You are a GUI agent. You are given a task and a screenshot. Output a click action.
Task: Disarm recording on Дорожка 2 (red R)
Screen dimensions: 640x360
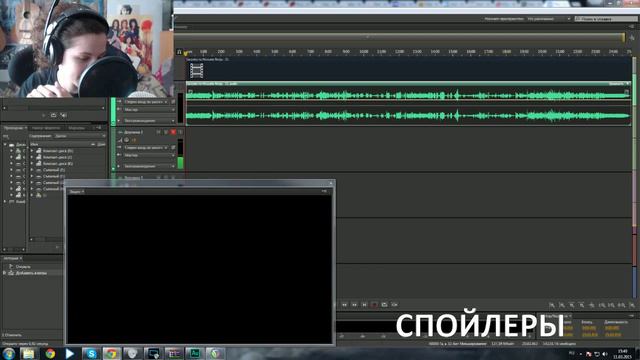(173, 132)
